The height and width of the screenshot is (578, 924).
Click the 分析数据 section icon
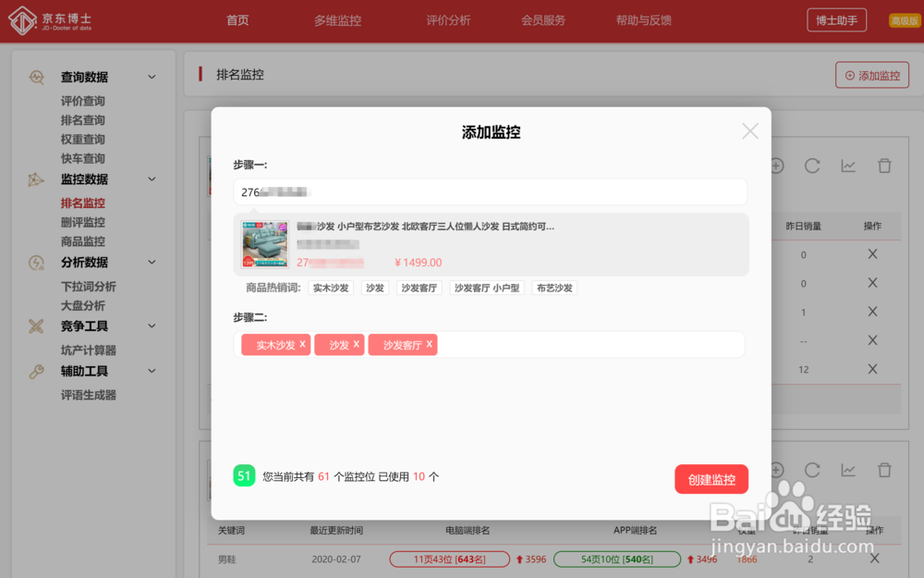tap(37, 263)
